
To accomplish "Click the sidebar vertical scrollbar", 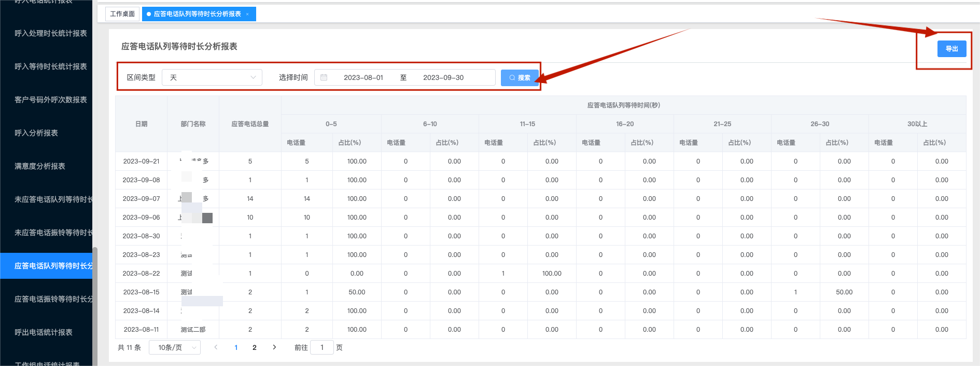I will tap(95, 306).
